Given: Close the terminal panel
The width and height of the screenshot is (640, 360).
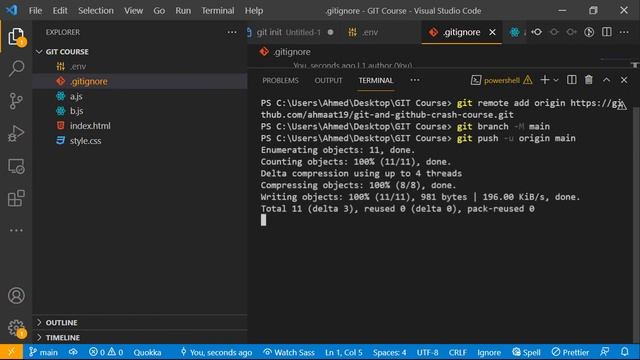Looking at the screenshot, I should (x=624, y=80).
